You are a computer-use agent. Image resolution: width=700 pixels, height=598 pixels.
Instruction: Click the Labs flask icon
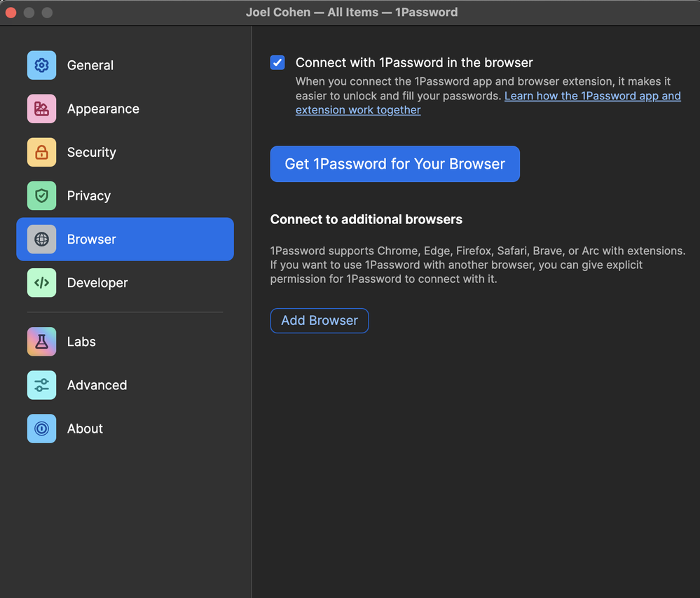(41, 342)
